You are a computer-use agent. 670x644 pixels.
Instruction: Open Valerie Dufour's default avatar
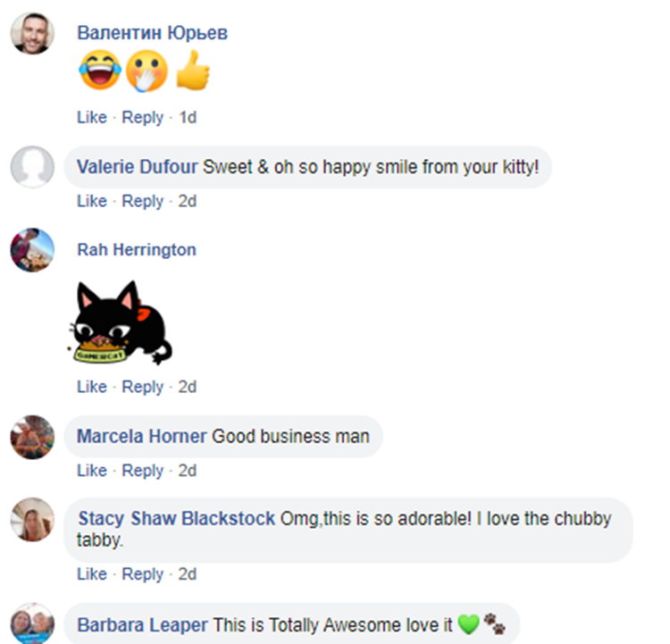pyautogui.click(x=32, y=167)
